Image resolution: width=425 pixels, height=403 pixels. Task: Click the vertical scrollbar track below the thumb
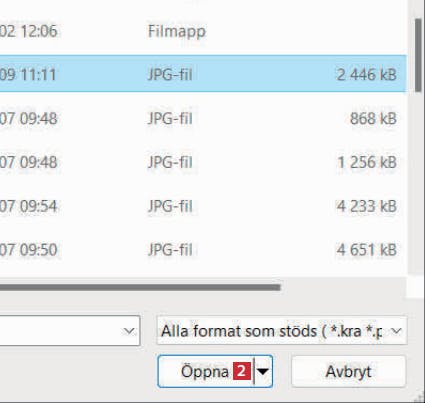[x=418, y=183]
